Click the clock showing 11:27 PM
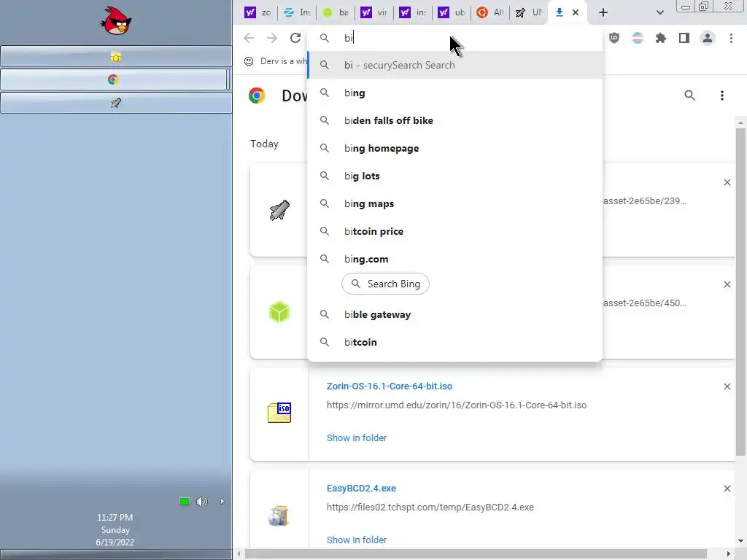The height and width of the screenshot is (560, 747). (x=115, y=518)
